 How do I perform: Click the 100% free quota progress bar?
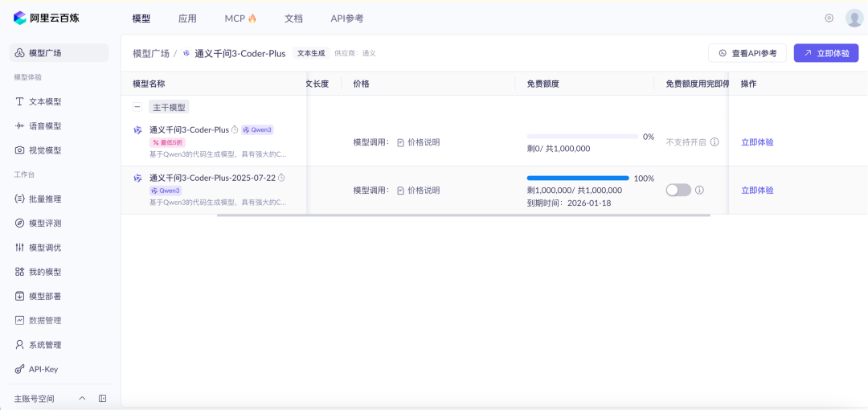click(578, 178)
